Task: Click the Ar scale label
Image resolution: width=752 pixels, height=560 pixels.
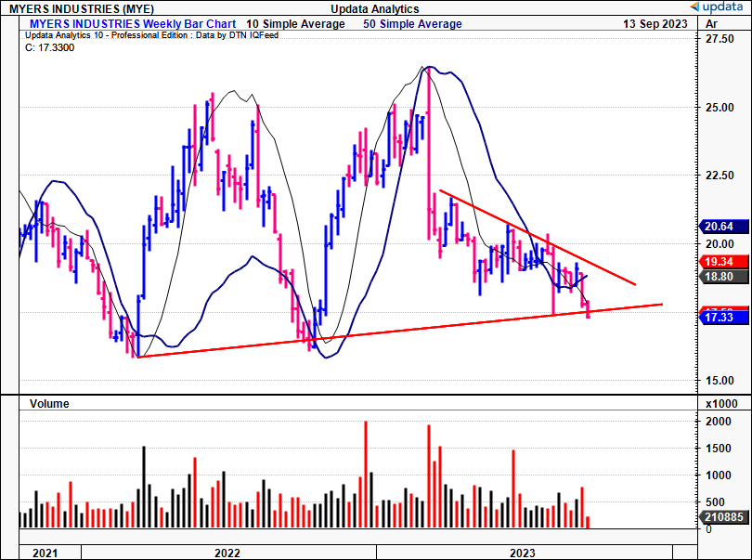Action: [712, 23]
